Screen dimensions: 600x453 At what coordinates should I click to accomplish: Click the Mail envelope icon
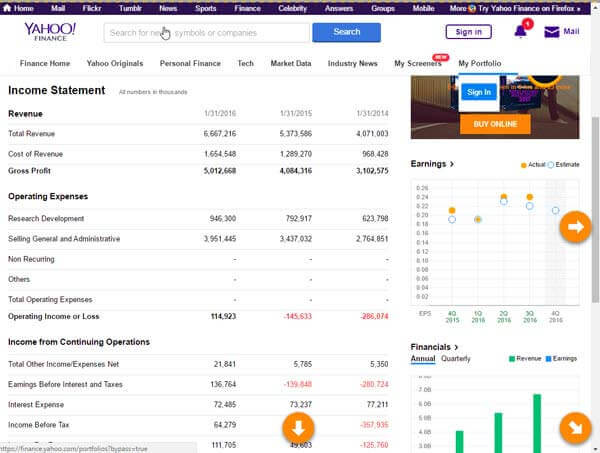click(551, 32)
